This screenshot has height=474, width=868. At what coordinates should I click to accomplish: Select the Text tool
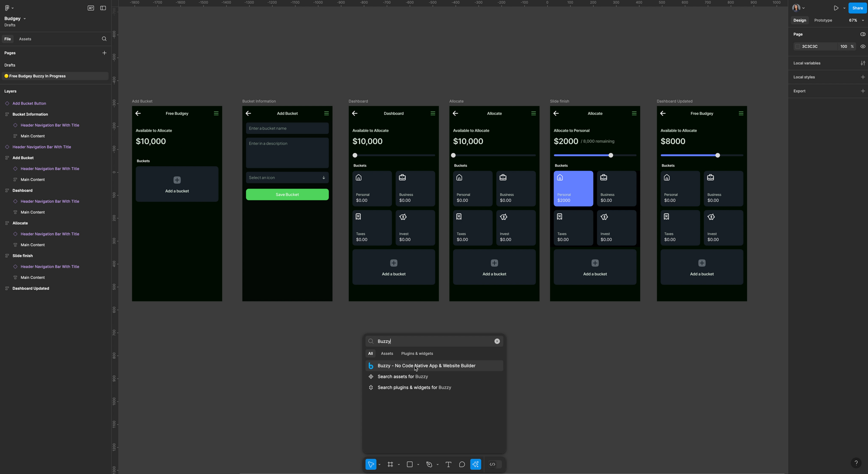coord(448,464)
